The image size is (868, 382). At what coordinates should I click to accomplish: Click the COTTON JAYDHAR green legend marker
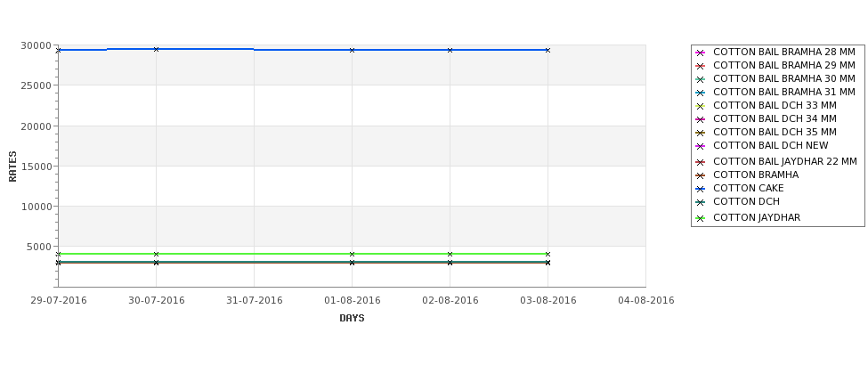click(x=701, y=218)
